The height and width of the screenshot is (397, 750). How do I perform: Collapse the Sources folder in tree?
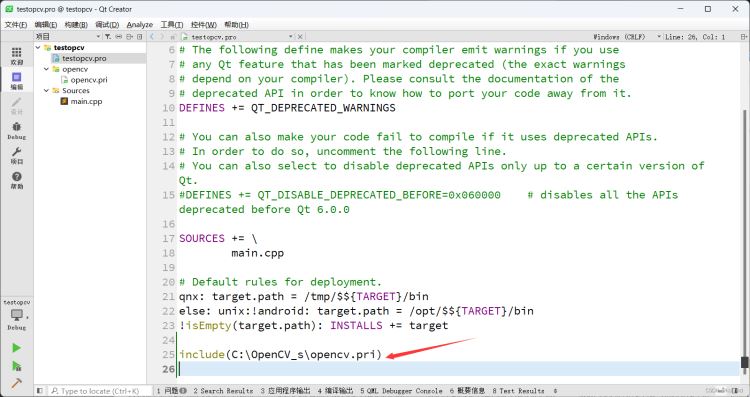point(46,91)
